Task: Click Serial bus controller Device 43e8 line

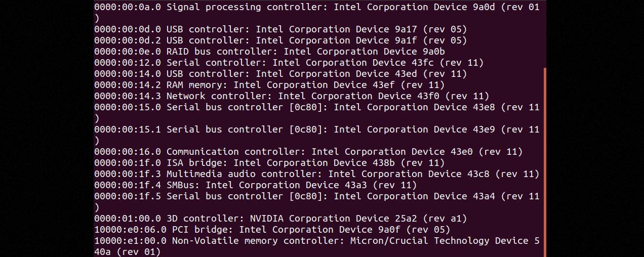Action: coord(317,107)
